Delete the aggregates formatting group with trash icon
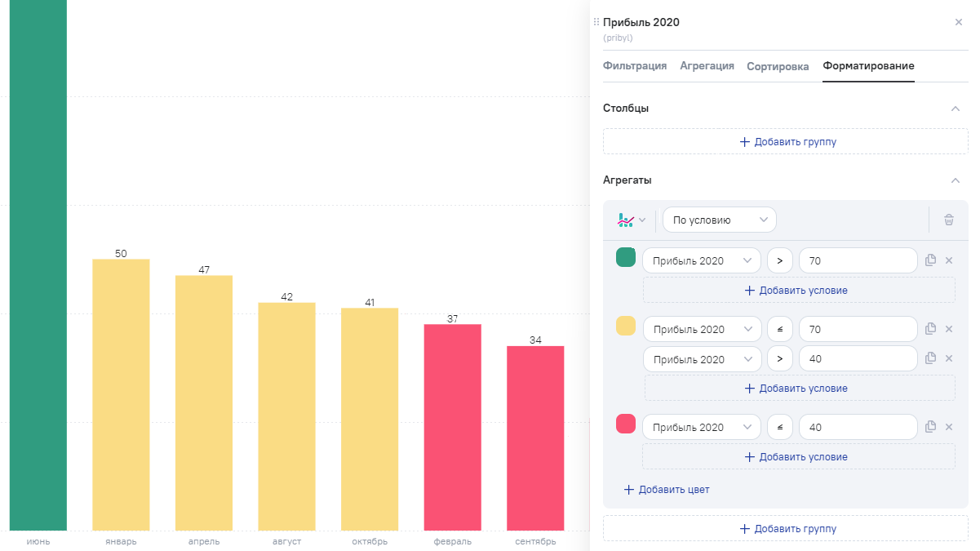 tap(948, 220)
